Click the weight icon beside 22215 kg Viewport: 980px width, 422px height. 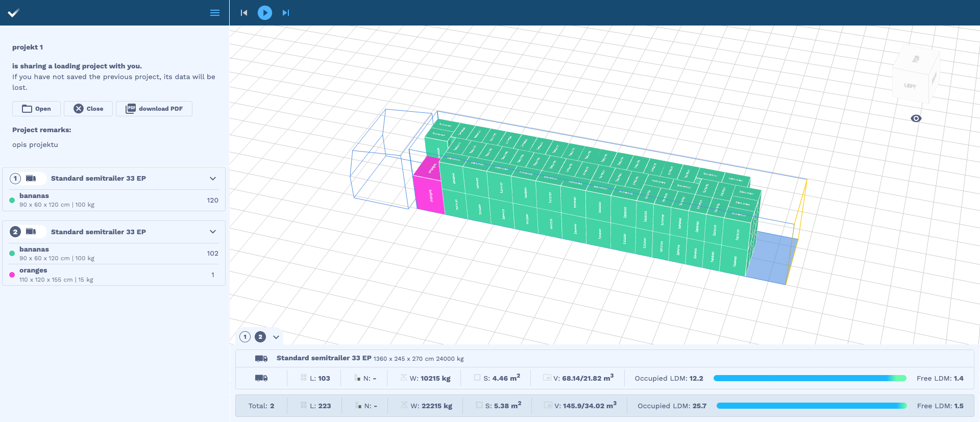[x=404, y=405]
